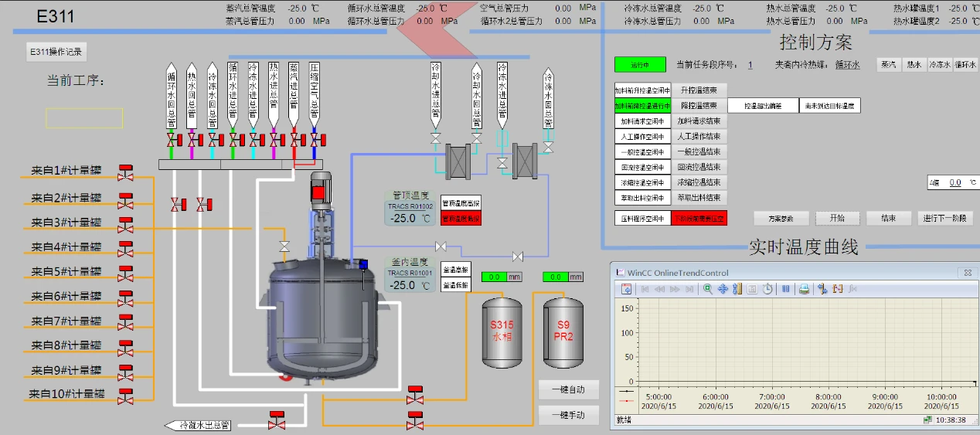Click the move axes cross-arrows icon
This screenshot has height=435, width=980.
(723, 289)
